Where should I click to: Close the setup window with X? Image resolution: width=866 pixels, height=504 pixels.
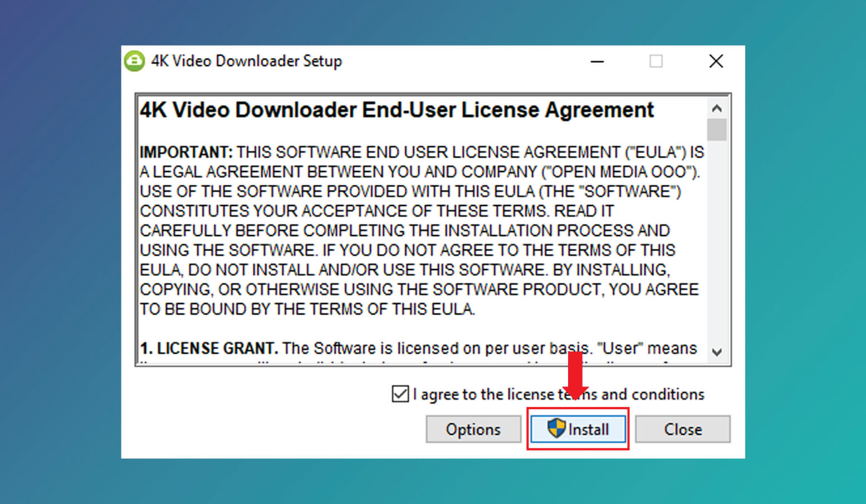716,61
